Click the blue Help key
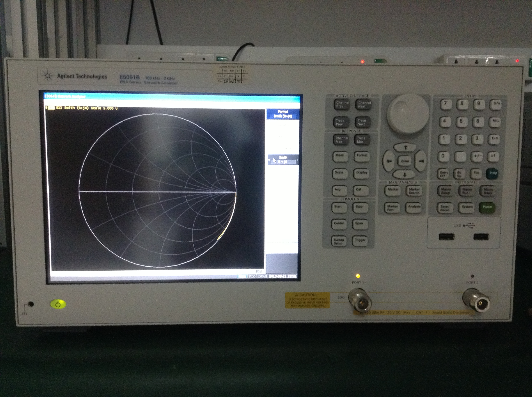 click(x=492, y=173)
